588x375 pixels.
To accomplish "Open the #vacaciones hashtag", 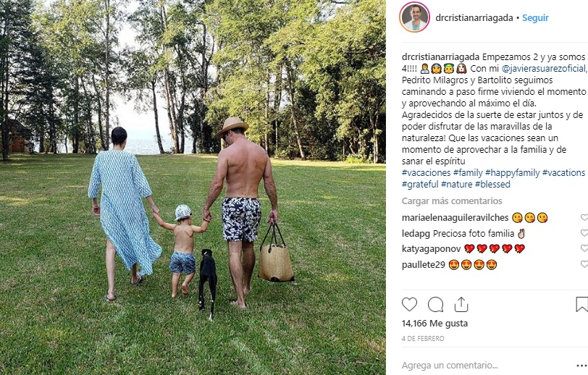I will coord(426,173).
